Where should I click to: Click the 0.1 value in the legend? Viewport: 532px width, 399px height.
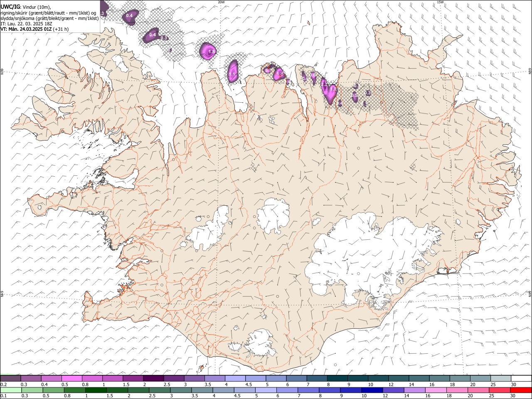point(3,396)
